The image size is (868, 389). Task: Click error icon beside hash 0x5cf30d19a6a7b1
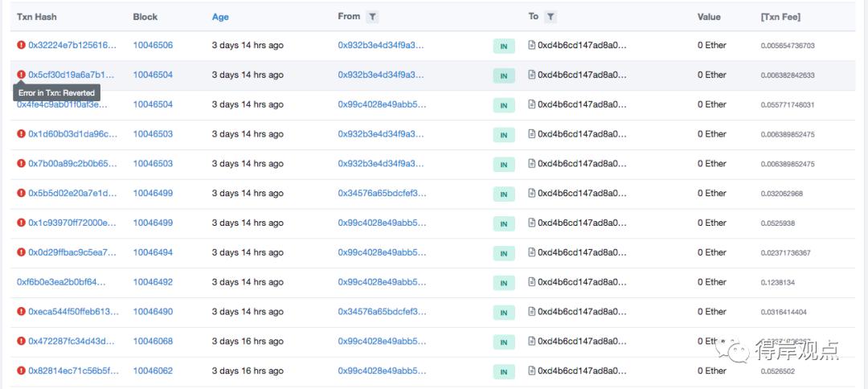[21, 75]
